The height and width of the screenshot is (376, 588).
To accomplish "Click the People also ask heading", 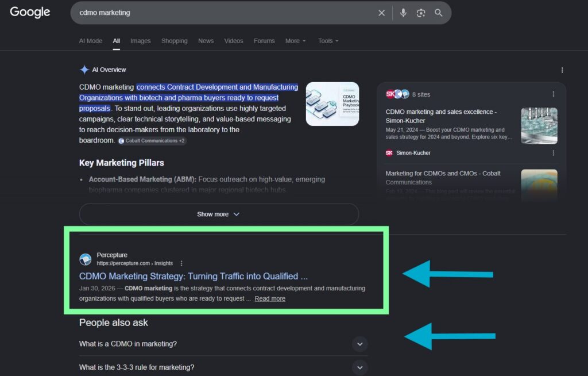I will [114, 323].
